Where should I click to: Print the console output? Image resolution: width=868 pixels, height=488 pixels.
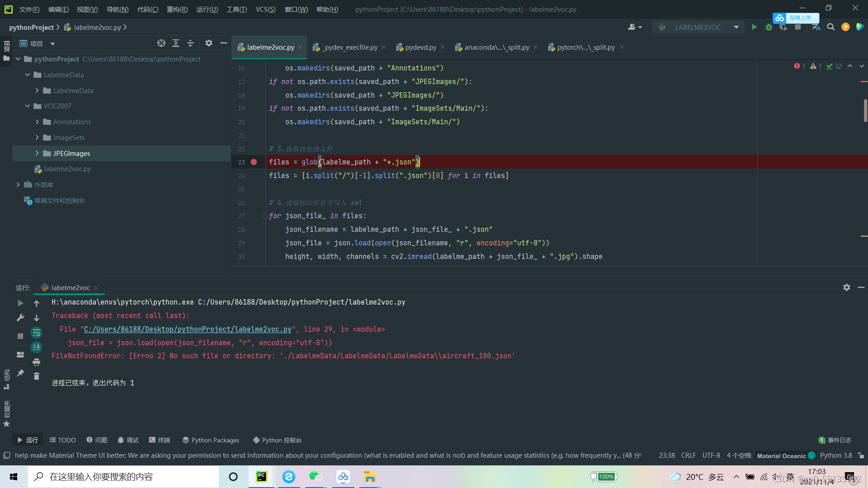coord(37,362)
